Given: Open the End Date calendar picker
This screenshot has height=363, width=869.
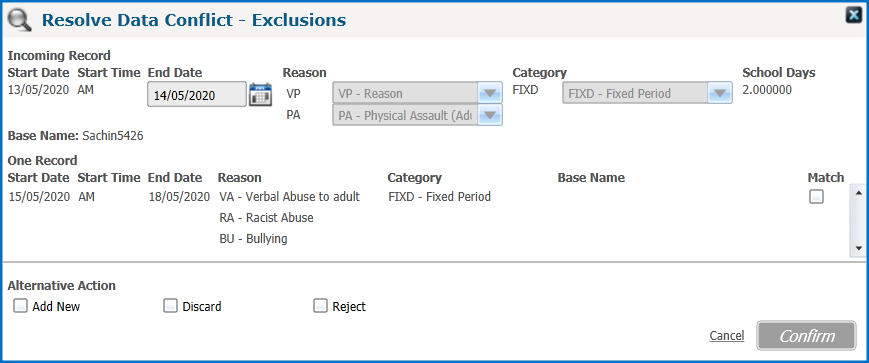Looking at the screenshot, I should click(x=260, y=94).
